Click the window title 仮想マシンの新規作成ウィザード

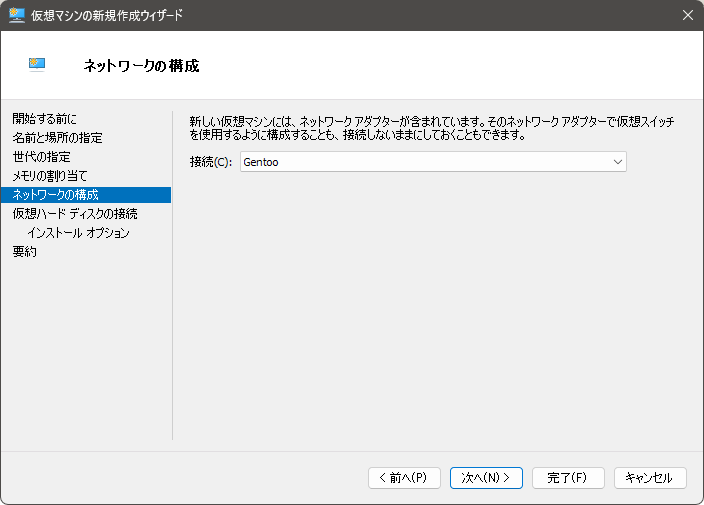click(x=107, y=15)
